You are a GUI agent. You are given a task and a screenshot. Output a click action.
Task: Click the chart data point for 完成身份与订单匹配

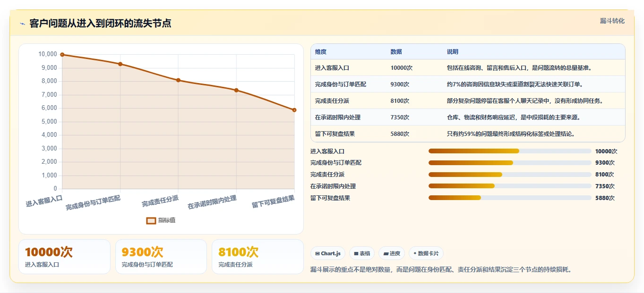120,64
